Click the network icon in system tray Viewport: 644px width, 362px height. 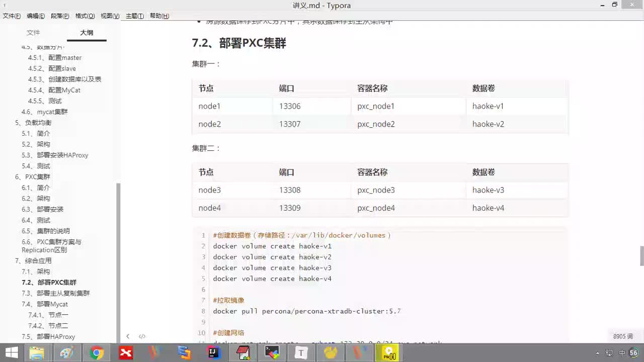pos(609,353)
